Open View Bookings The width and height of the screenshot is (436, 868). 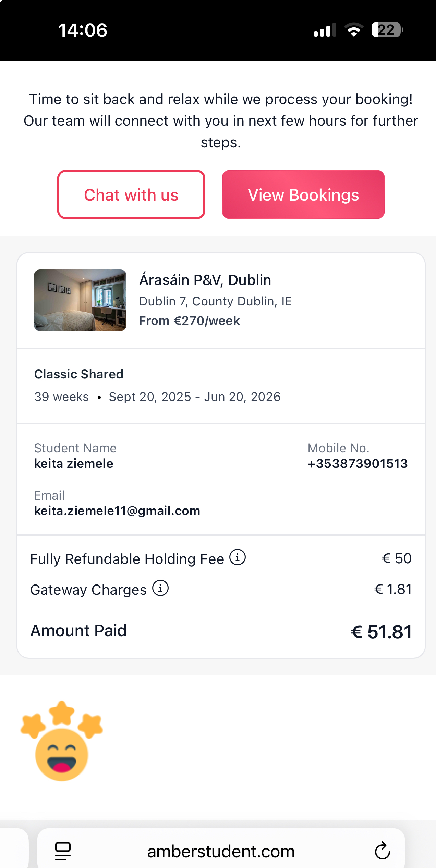tap(303, 194)
